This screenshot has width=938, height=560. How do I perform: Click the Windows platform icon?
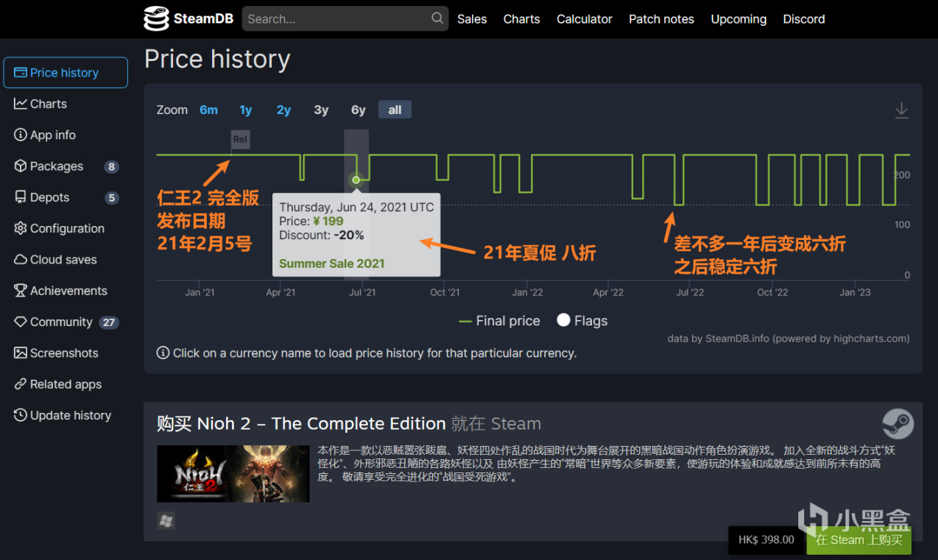(166, 520)
